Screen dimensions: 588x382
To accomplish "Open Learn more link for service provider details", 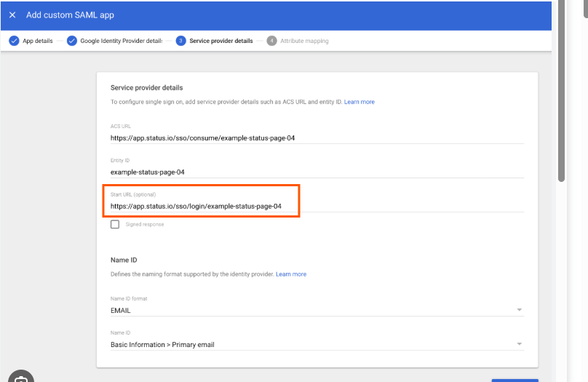I will coord(359,102).
